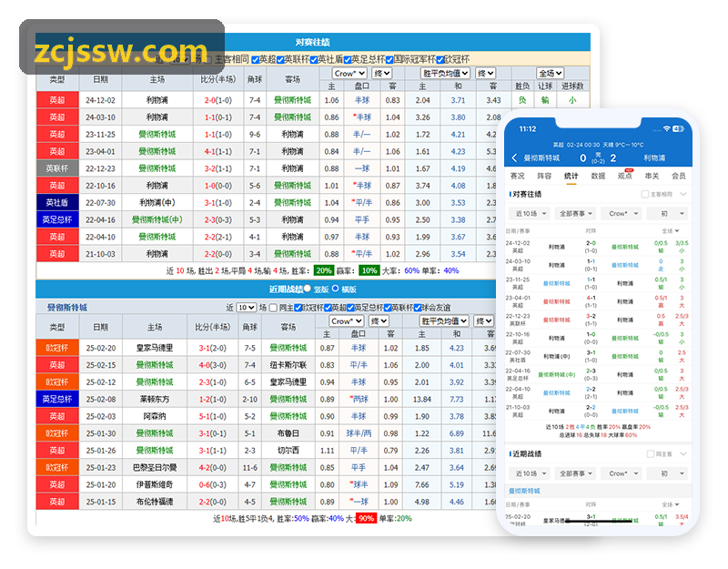Open the 近10场 dropdown under phone 近期战绩
Screen dimensions: 728x569
(x=531, y=473)
